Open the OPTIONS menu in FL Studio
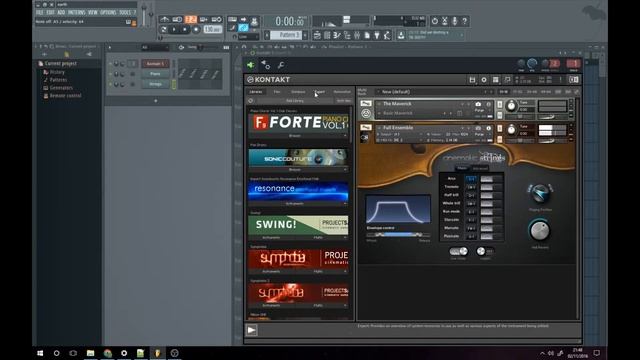 point(108,13)
